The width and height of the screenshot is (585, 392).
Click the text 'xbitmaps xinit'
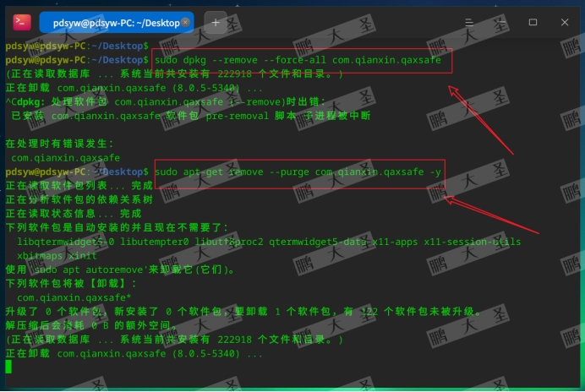pos(57,256)
